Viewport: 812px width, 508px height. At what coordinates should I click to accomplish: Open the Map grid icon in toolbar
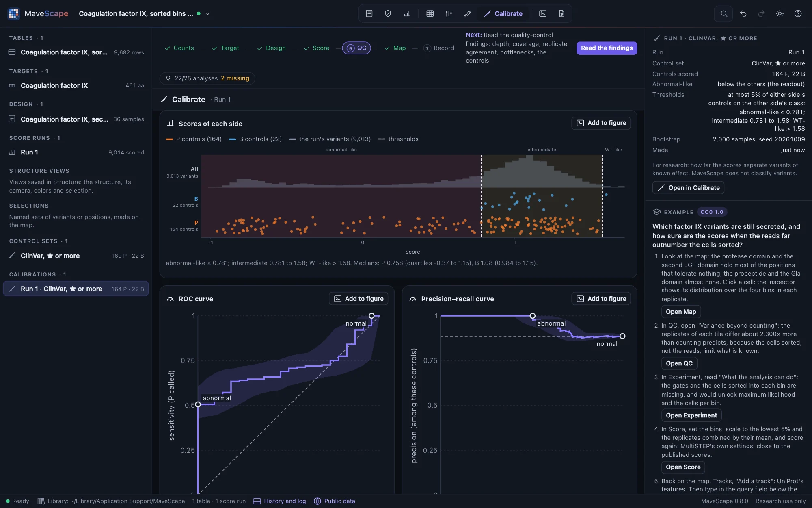(430, 13)
